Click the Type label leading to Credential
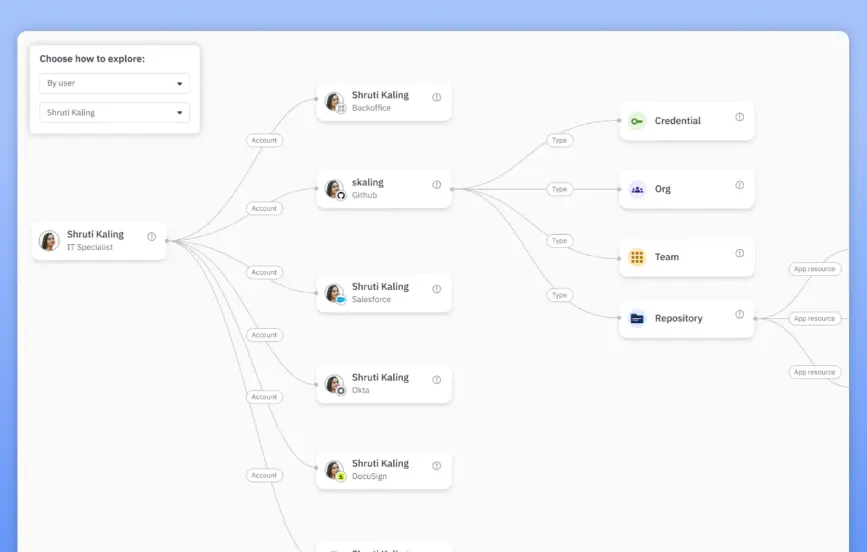 (560, 140)
